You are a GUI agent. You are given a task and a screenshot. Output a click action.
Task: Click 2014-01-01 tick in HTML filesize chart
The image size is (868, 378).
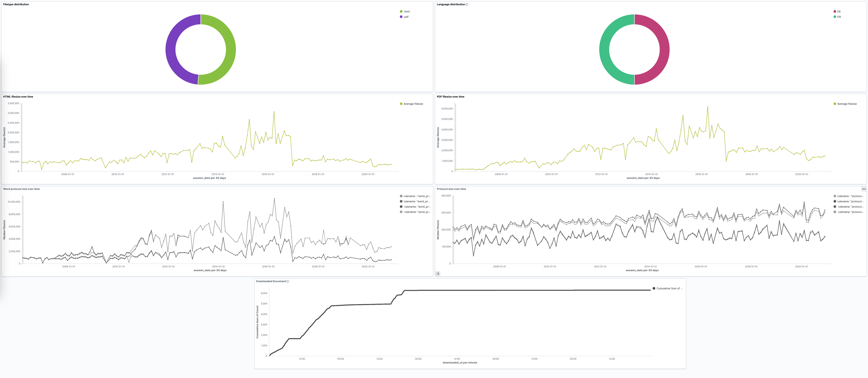218,174
